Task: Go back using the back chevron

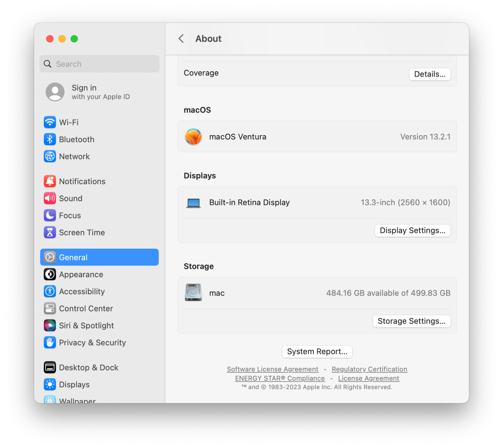Action: click(x=181, y=39)
